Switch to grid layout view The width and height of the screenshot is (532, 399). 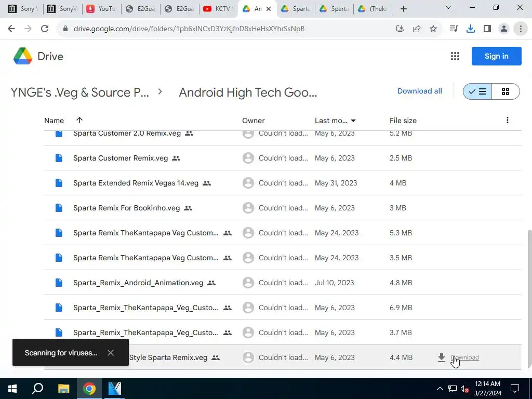(506, 91)
